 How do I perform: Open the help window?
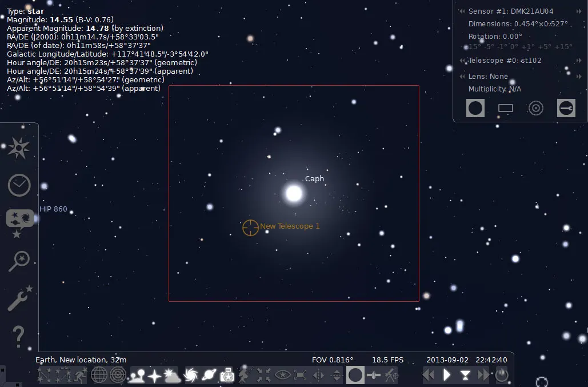point(19,337)
